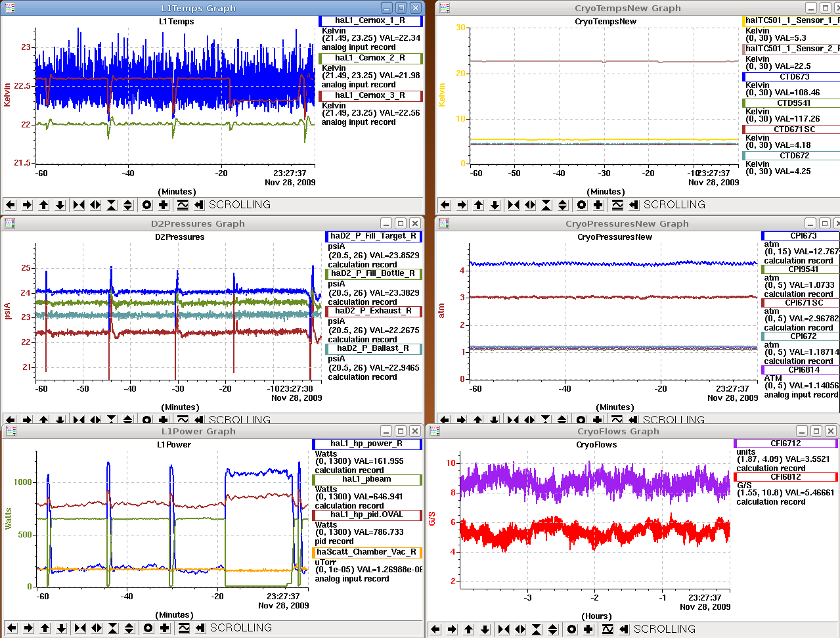Circle icon in CryoFlows Graph toolbar
The image size is (840, 638).
[572, 629]
